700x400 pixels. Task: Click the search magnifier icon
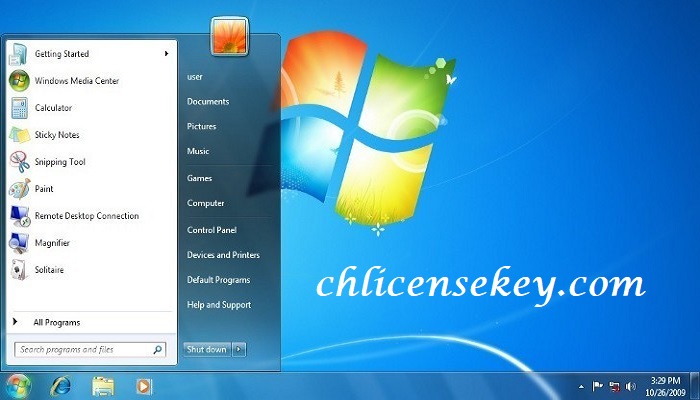(158, 350)
